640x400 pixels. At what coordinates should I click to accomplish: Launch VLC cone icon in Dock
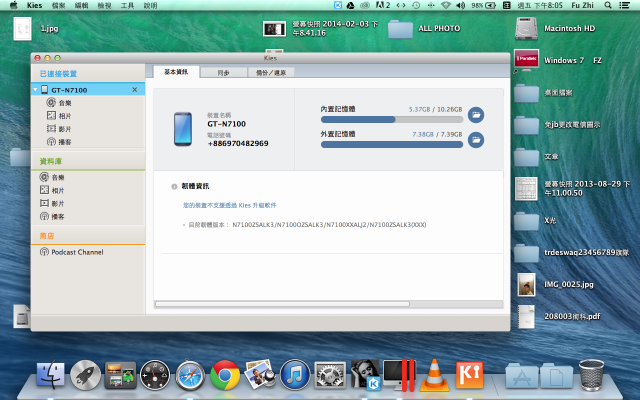click(434, 375)
